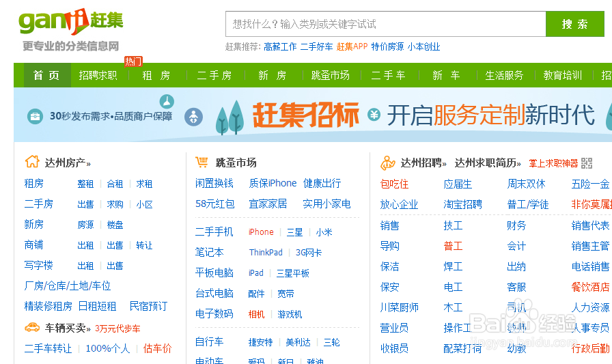
Task: Click the 写字楼 category link
Action: tap(39, 265)
